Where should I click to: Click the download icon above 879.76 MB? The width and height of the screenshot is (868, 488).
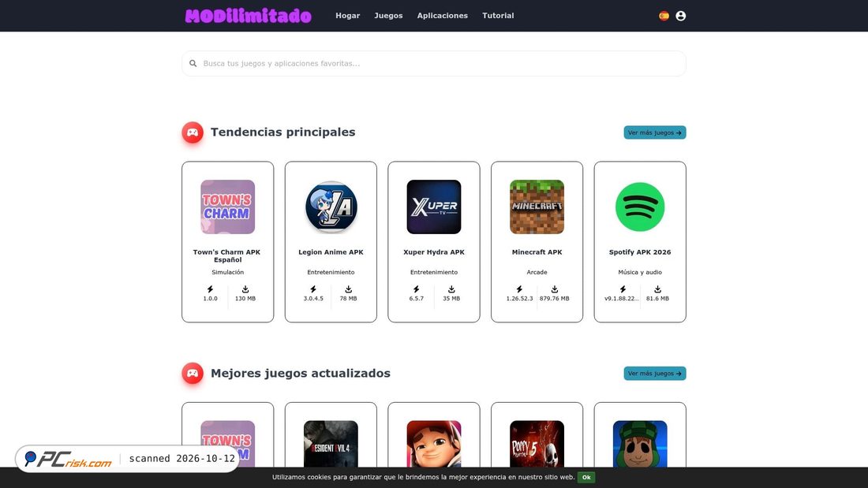(x=554, y=289)
